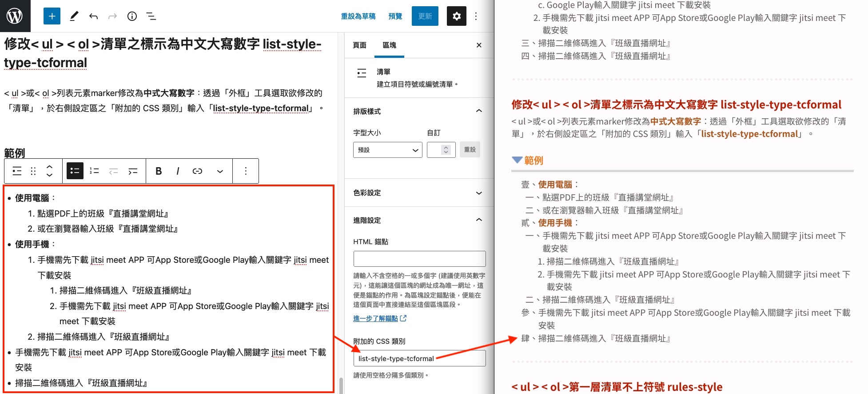Click the sidebar vertical scrollbar thumb

[x=341, y=385]
